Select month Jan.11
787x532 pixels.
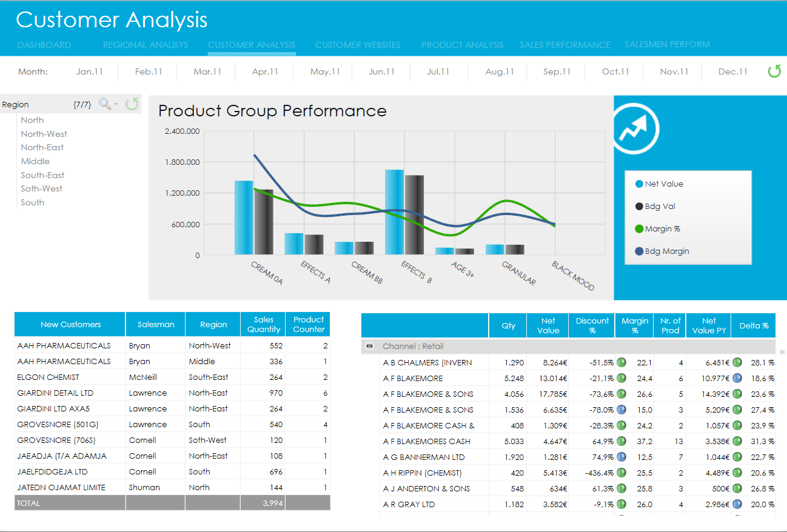[90, 71]
